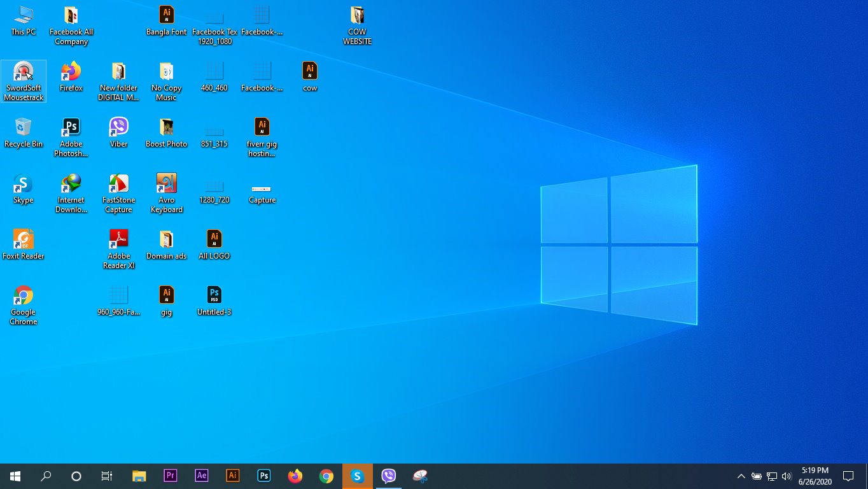This screenshot has height=489, width=868.
Task: Open Cortana from the taskbar
Action: (76, 476)
